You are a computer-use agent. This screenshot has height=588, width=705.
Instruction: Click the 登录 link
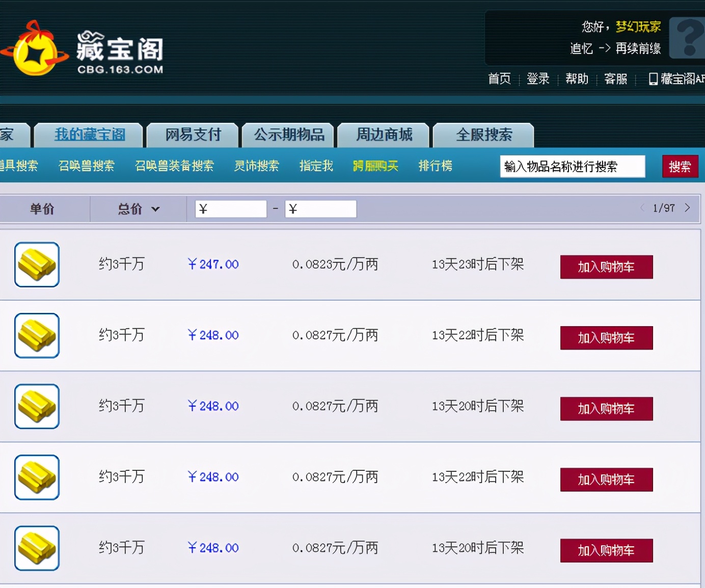pos(538,78)
